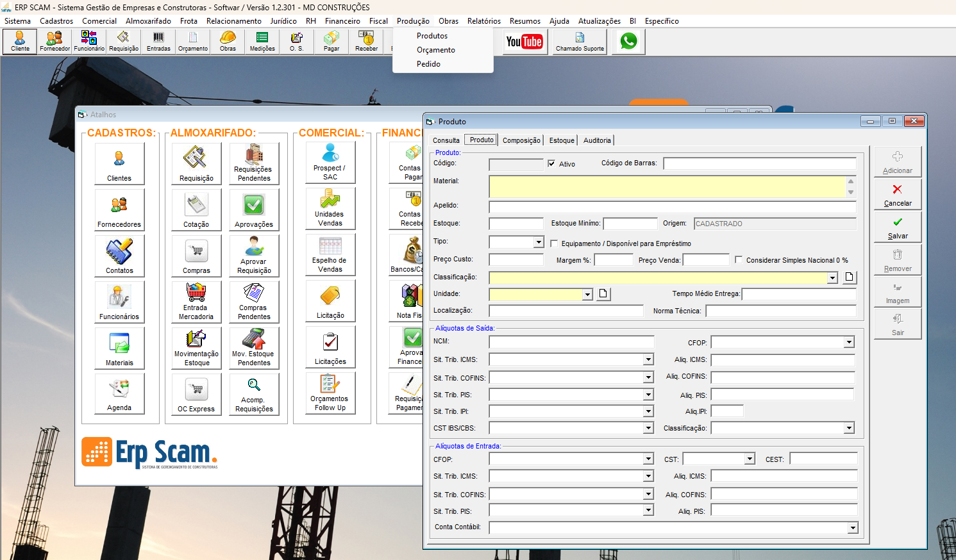This screenshot has width=956, height=560.
Task: Switch to the Composição tab
Action: (521, 140)
